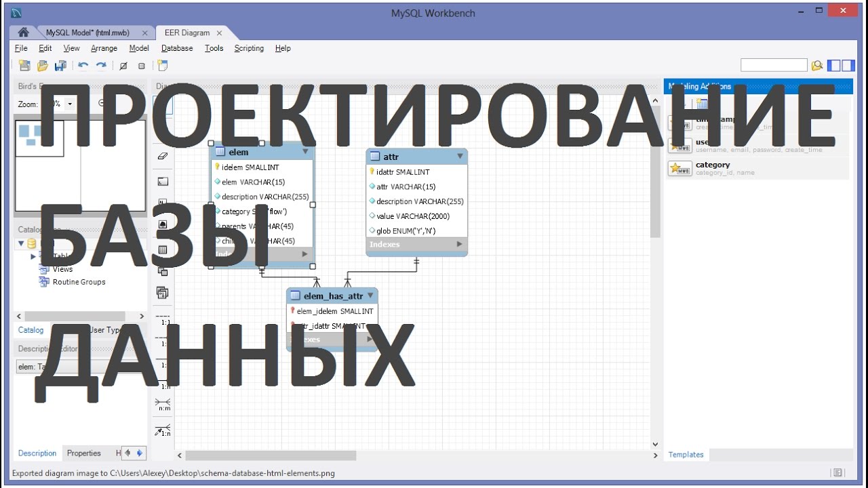The image size is (868, 488).
Task: Open the Tools menu
Action: 214,48
